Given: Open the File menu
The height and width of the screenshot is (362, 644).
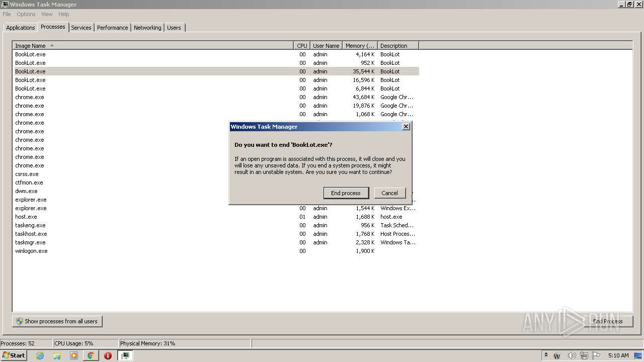Looking at the screenshot, I should [x=7, y=14].
